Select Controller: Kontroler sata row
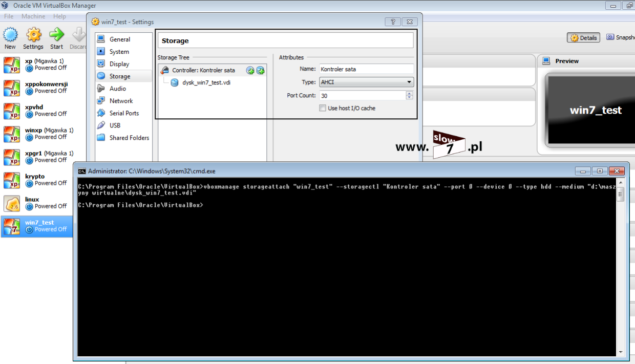Image resolution: width=635 pixels, height=364 pixels. (x=213, y=70)
